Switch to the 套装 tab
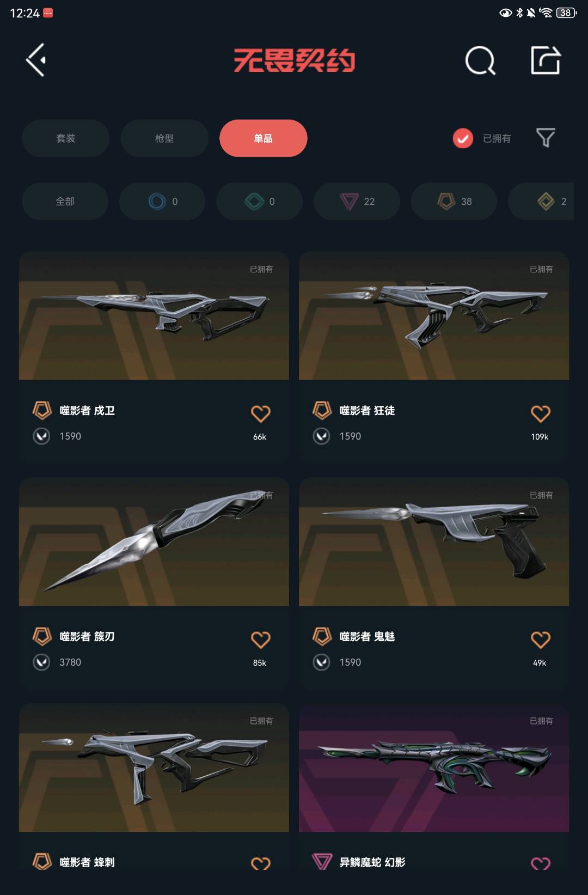This screenshot has height=895, width=588. coord(66,138)
